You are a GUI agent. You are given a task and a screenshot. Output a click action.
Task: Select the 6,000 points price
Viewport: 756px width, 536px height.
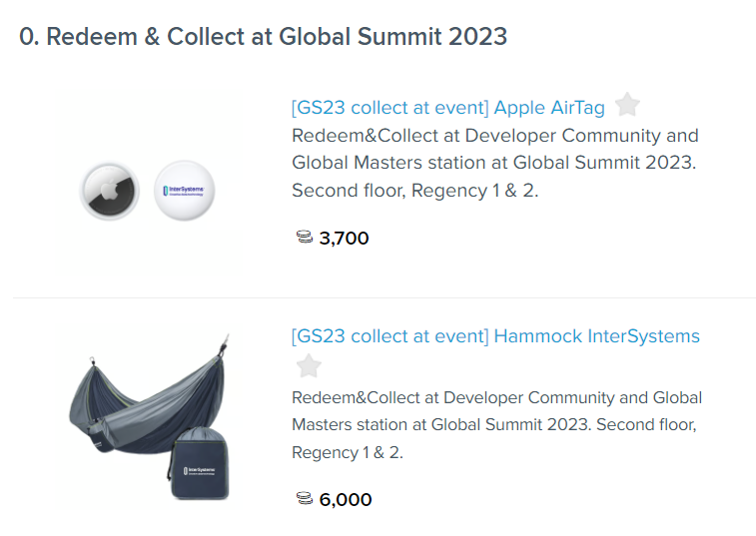[346, 500]
